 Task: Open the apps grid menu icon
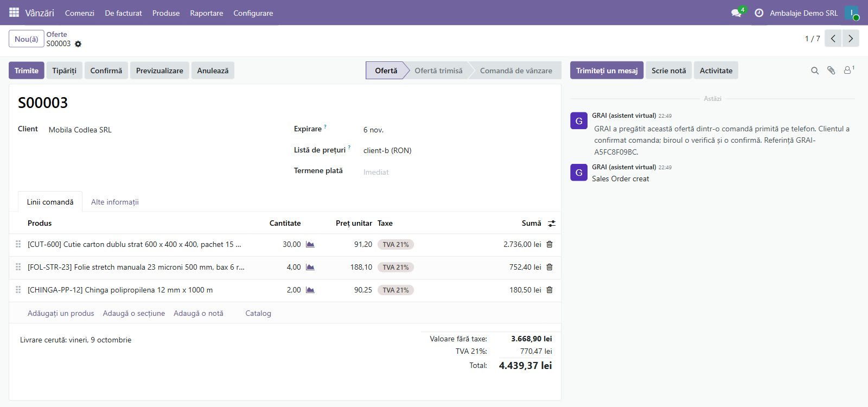pyautogui.click(x=14, y=12)
